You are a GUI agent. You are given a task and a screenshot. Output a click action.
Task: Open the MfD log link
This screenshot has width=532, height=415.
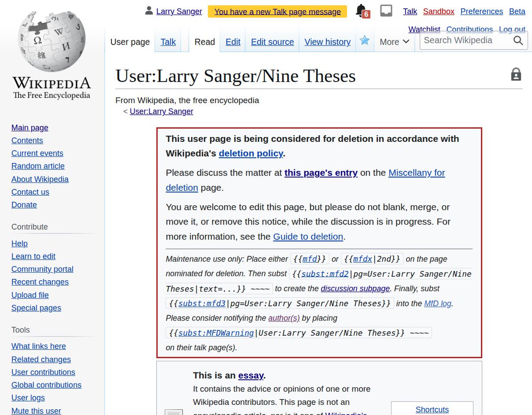pyautogui.click(x=438, y=304)
